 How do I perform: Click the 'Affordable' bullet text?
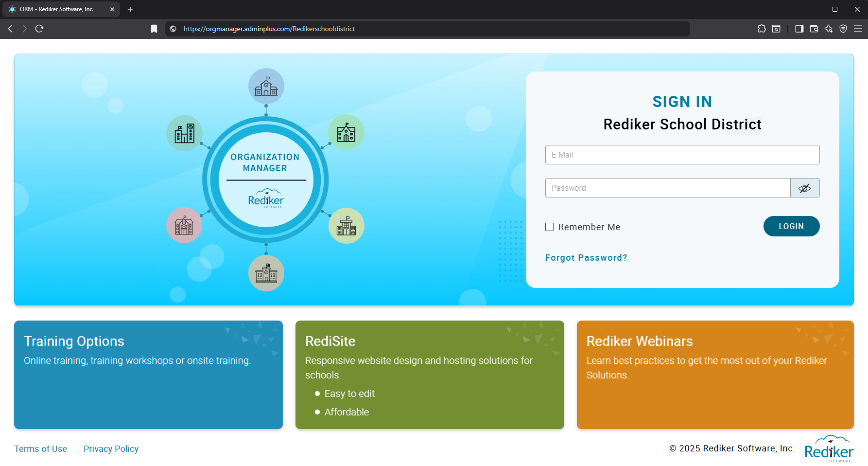point(347,412)
